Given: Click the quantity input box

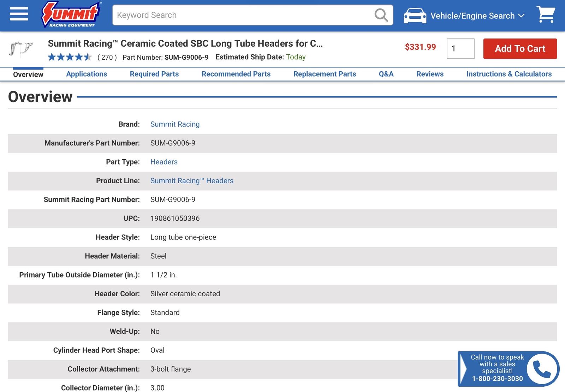Looking at the screenshot, I should (x=460, y=49).
